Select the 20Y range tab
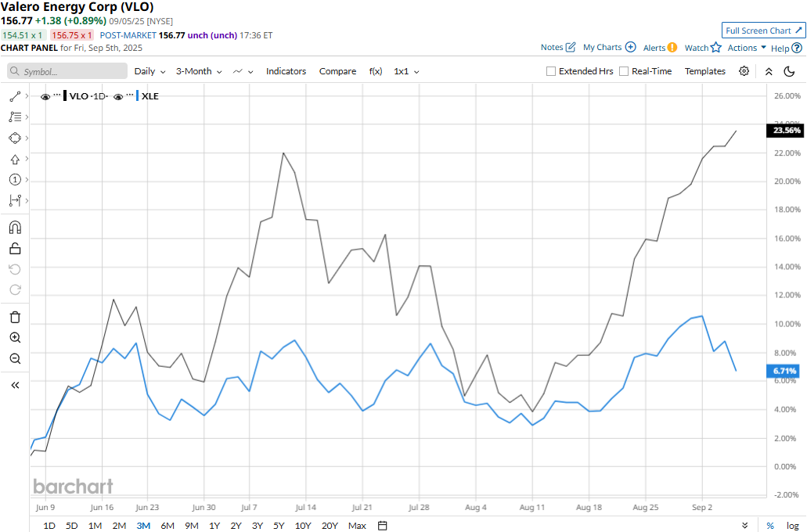The image size is (807, 532). point(330,525)
